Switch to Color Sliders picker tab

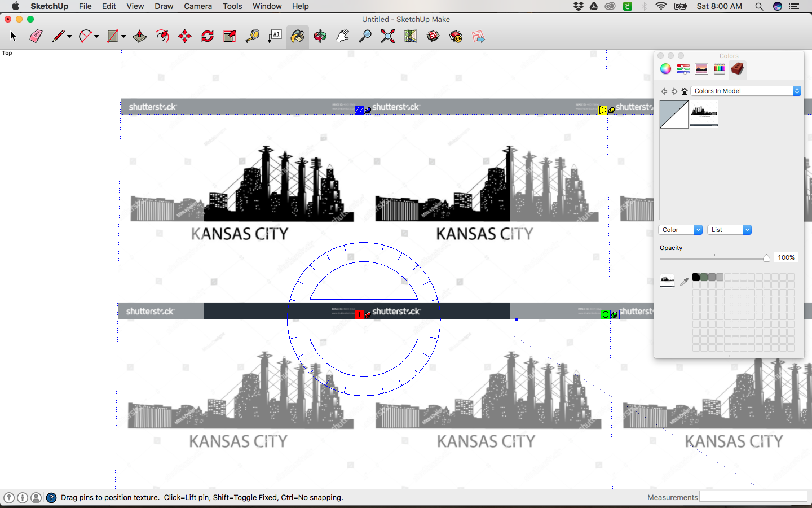683,69
